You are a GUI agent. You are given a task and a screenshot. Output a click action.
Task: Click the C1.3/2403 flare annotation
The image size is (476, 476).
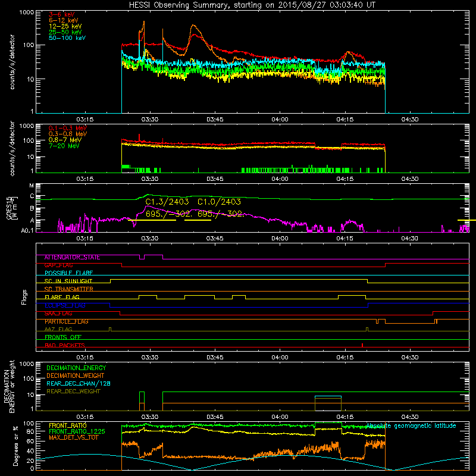coord(167,202)
